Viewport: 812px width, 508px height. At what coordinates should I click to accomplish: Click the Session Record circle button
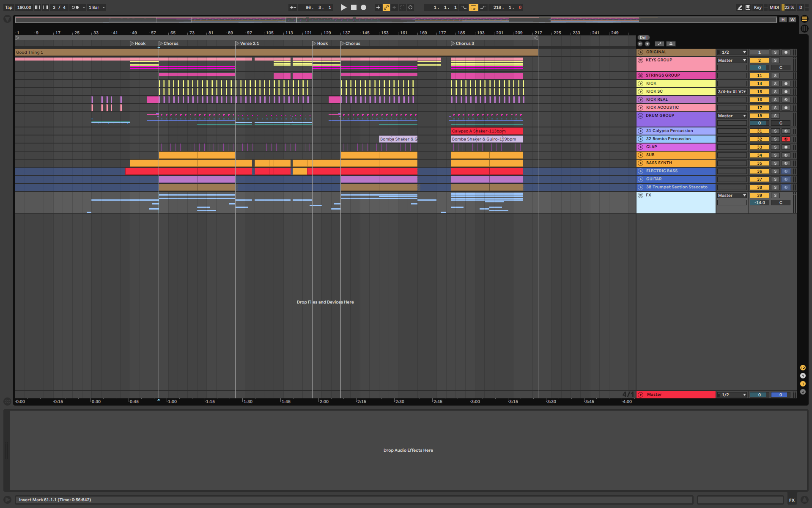(x=410, y=7)
